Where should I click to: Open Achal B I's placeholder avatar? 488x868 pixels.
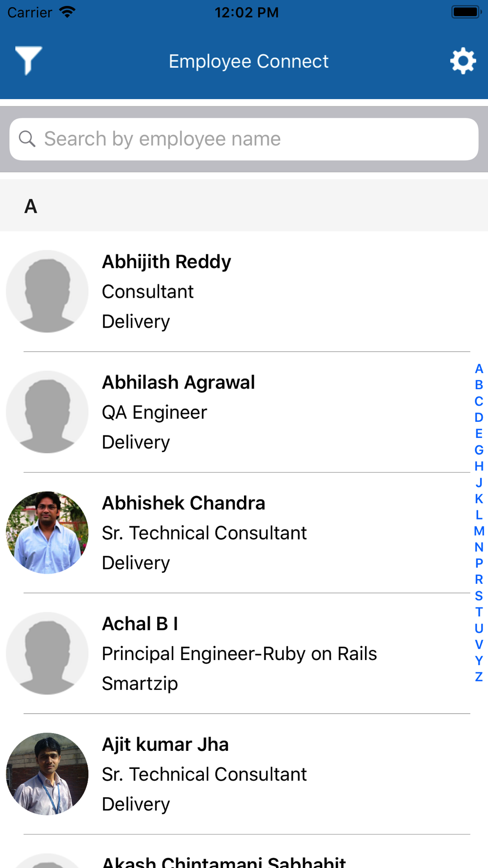tap(47, 653)
